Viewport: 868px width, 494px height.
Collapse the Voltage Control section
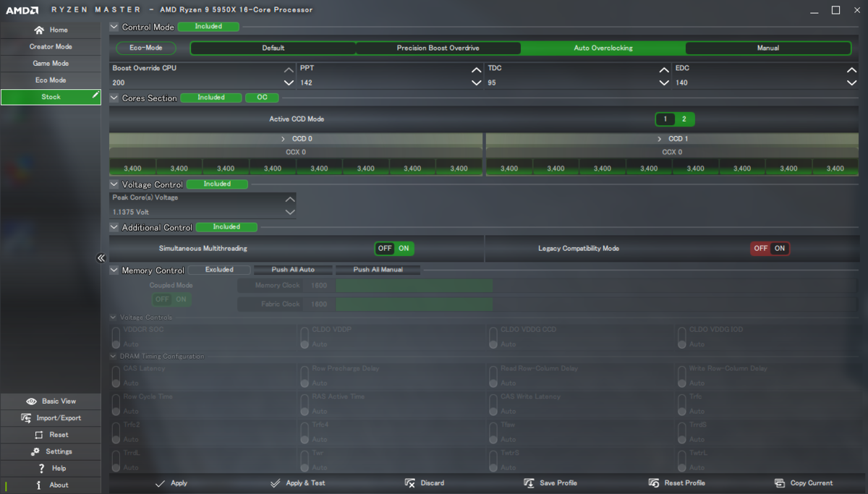pyautogui.click(x=114, y=184)
